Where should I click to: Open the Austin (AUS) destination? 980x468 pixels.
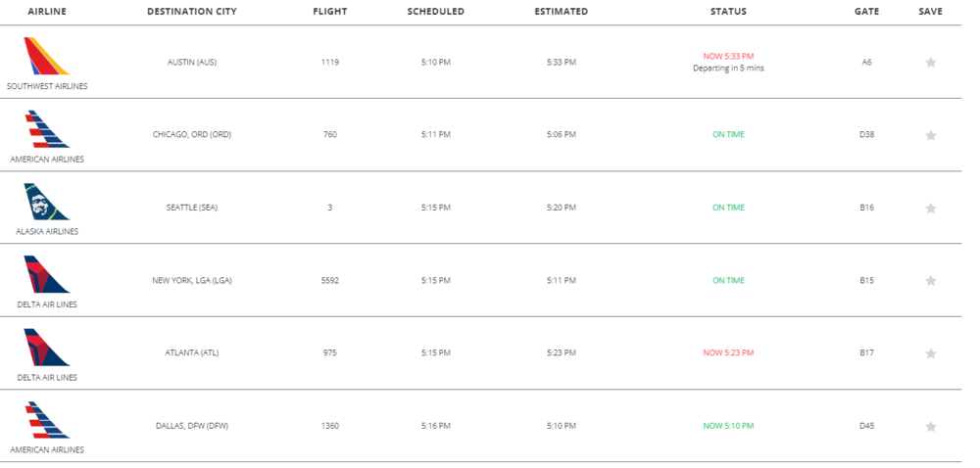192,63
